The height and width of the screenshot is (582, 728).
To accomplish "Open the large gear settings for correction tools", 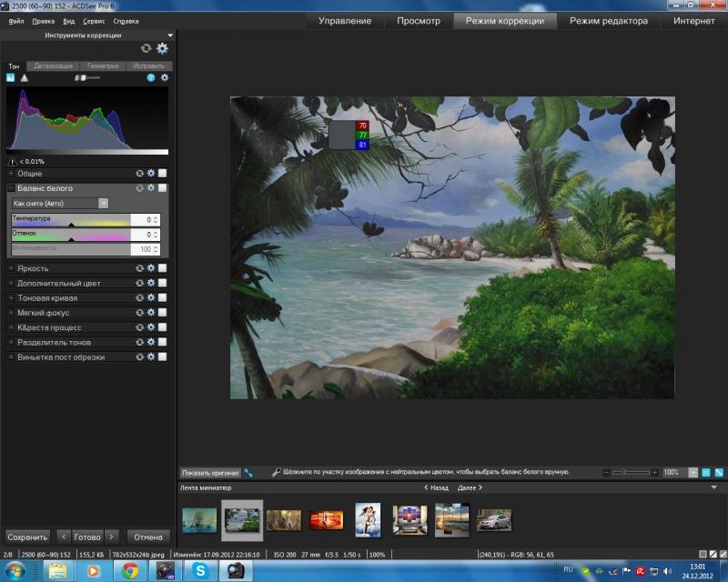I will coord(162,48).
